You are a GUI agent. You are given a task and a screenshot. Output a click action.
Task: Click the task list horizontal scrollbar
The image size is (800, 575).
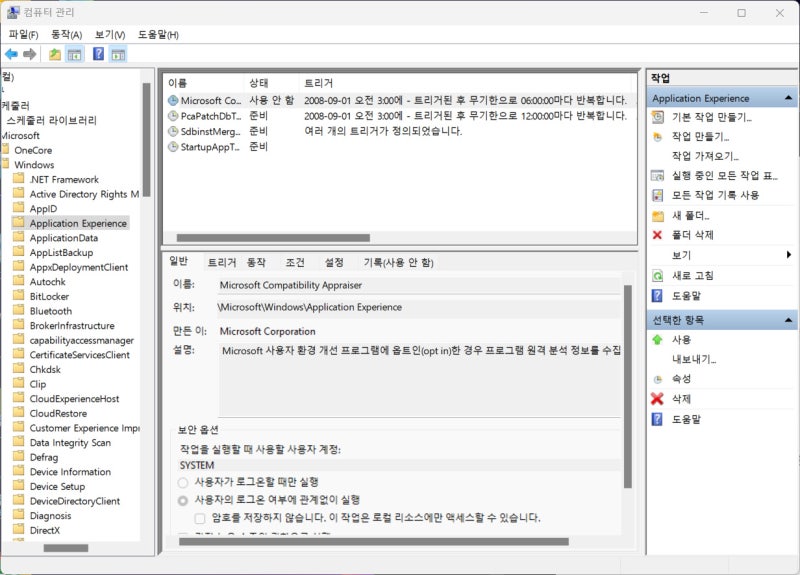[273, 238]
